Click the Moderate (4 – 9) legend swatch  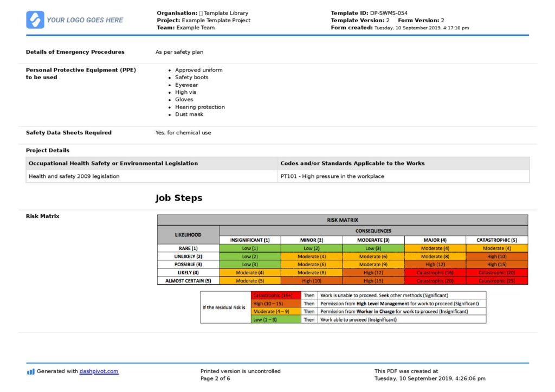click(x=275, y=312)
